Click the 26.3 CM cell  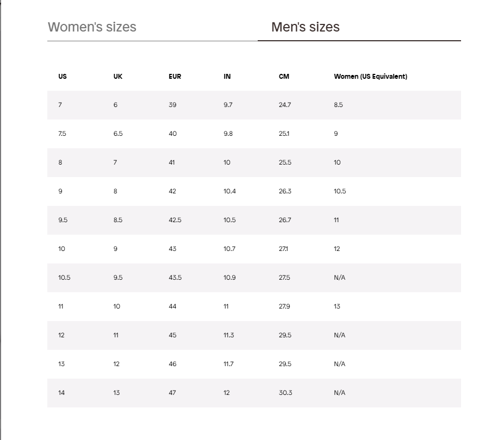point(285,191)
